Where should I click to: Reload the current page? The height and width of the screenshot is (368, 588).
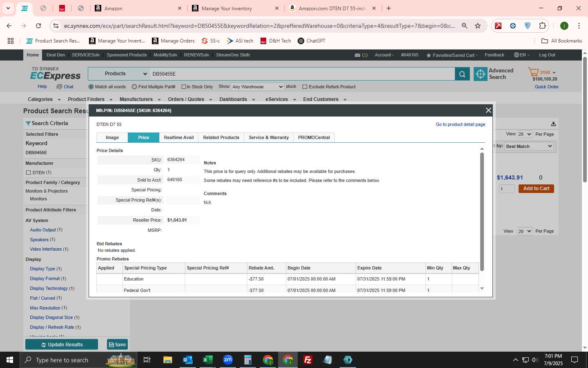pos(38,26)
